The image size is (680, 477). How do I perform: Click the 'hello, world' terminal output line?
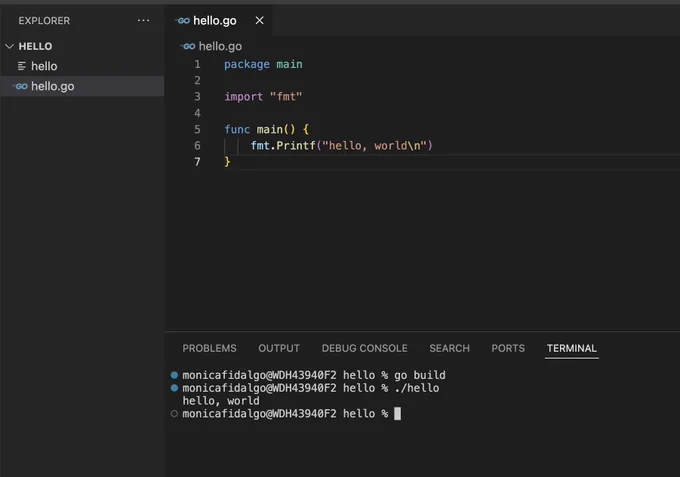tap(221, 401)
